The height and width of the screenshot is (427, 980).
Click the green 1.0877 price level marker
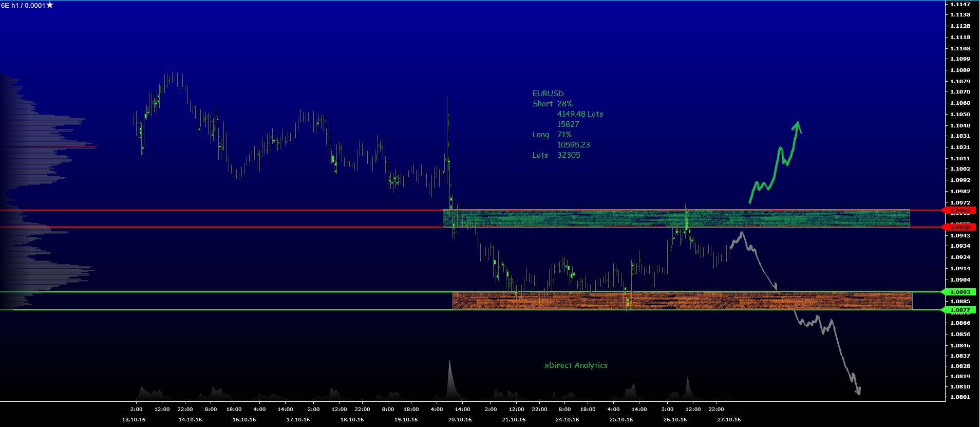tap(959, 310)
